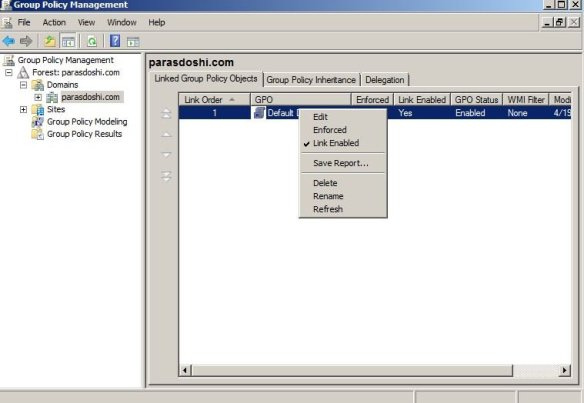Click the show/hide action pane icon
584x403 pixels.
tap(133, 42)
